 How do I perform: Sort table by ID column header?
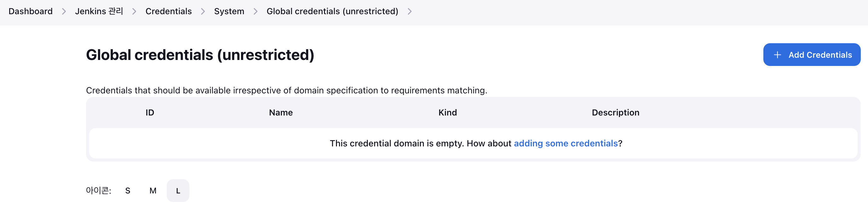click(150, 113)
